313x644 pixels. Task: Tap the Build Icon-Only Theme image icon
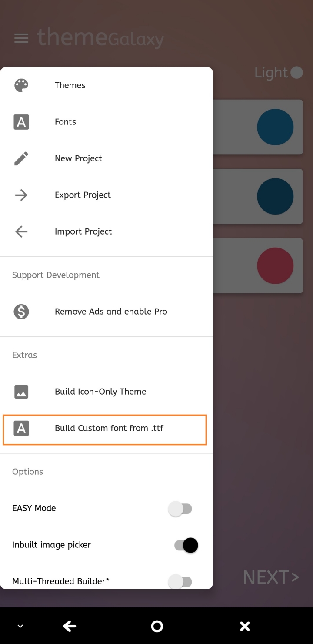[x=21, y=392]
